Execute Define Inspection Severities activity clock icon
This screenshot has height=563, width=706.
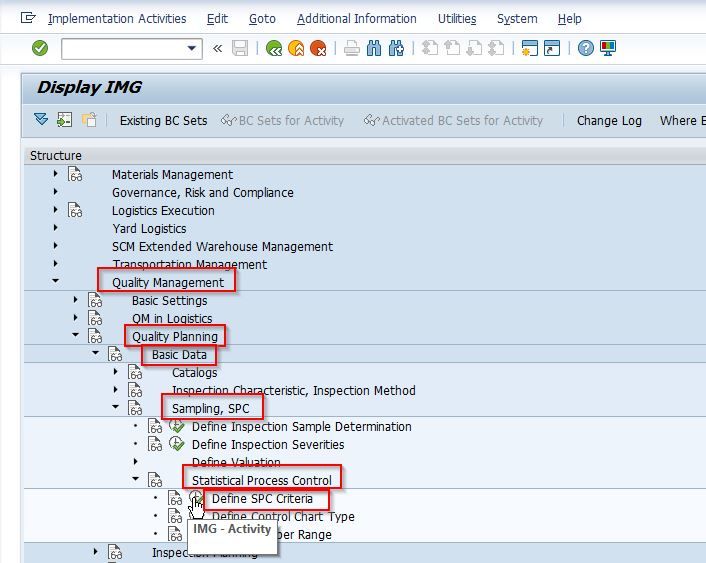point(176,444)
